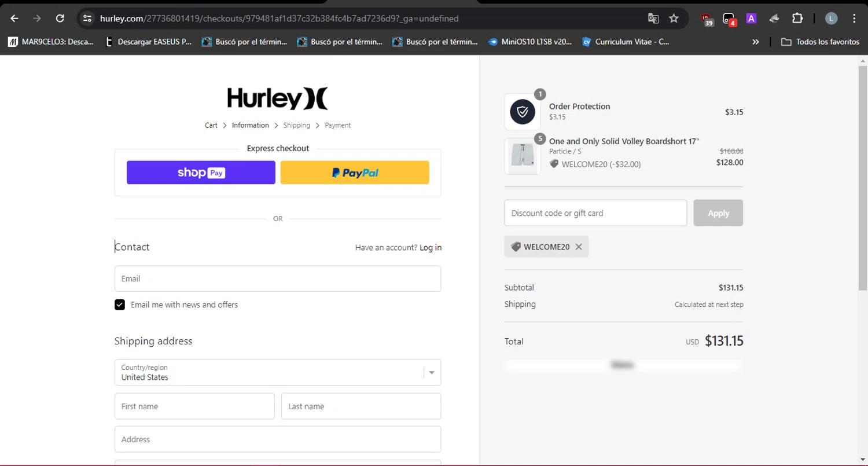Click the Apply discount button

click(718, 213)
